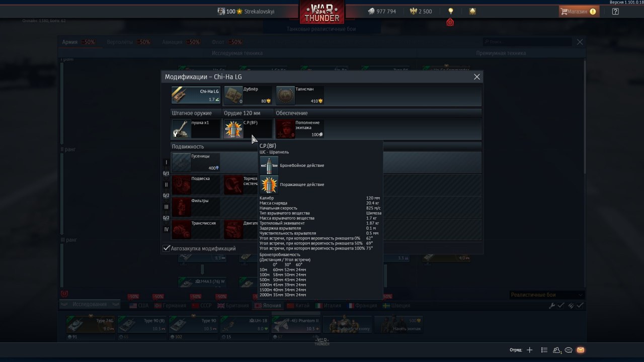Screen dimensions: 644x362
Task: Open the Реалистичные бои dropdown
Action: point(546,295)
